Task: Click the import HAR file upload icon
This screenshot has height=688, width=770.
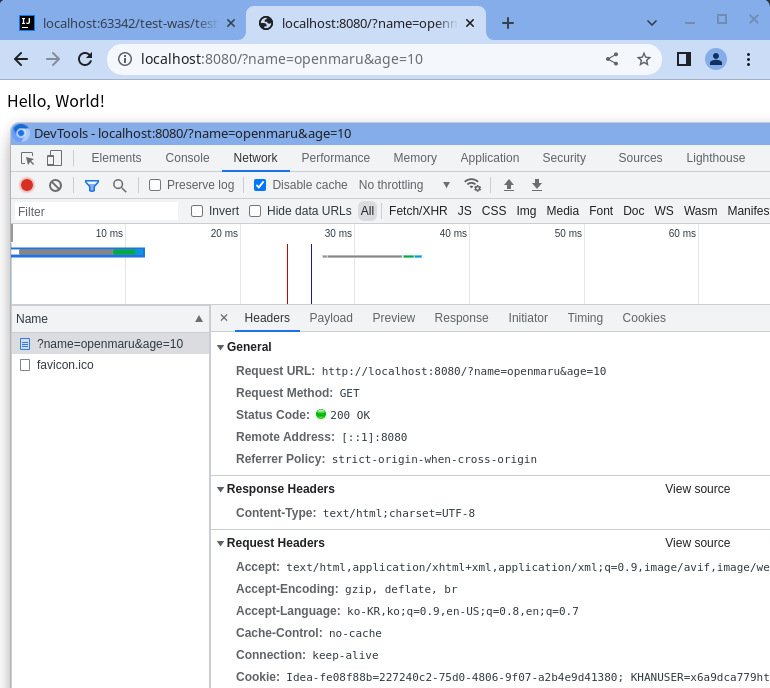Action: click(x=509, y=185)
